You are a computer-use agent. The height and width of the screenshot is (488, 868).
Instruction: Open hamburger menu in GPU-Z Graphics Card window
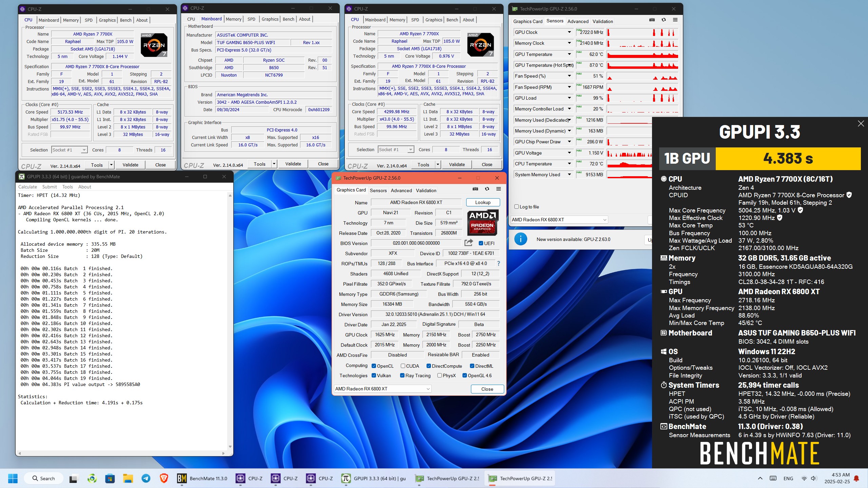498,189
